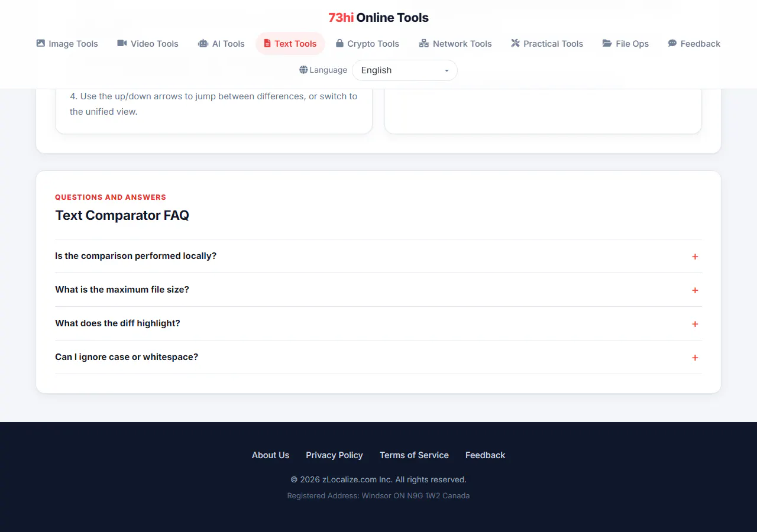Open the Image Tools menu
Screen dimensions: 757x532
click(x=67, y=44)
